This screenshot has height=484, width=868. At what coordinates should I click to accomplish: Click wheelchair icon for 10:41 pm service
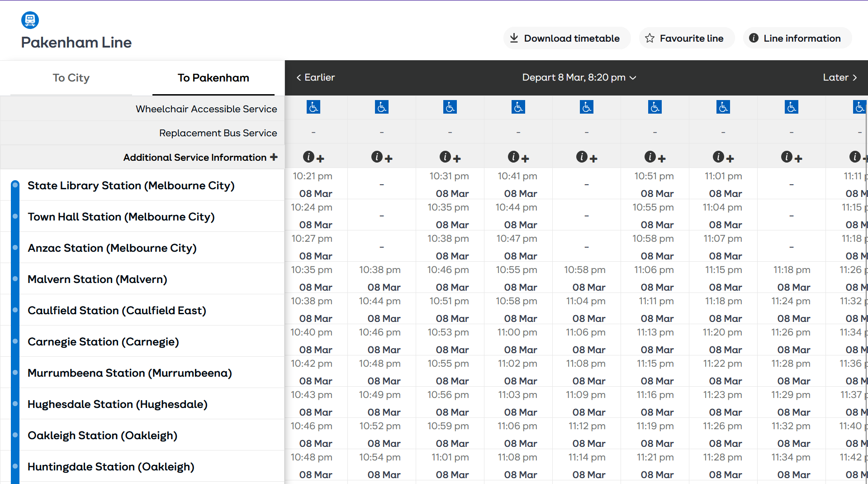click(x=518, y=107)
